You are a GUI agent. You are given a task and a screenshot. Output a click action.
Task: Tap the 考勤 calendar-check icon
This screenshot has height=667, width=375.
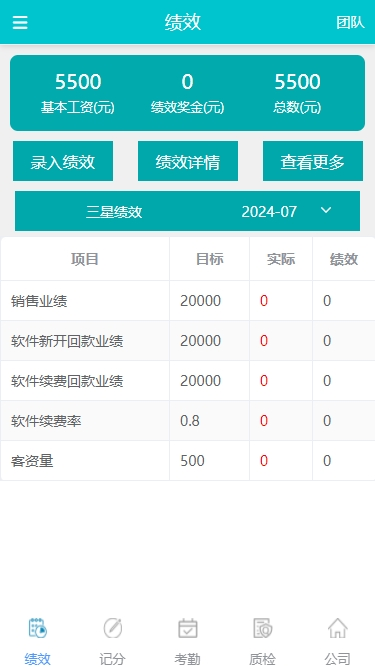[188, 628]
